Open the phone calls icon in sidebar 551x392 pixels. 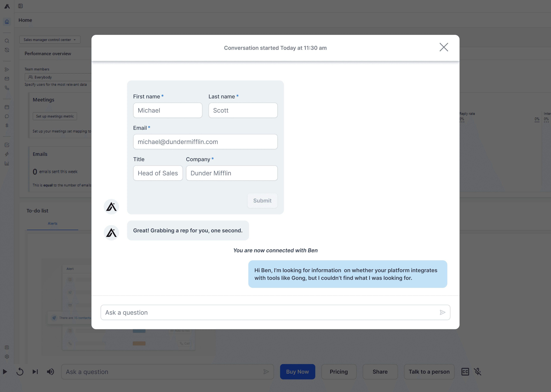point(7,88)
